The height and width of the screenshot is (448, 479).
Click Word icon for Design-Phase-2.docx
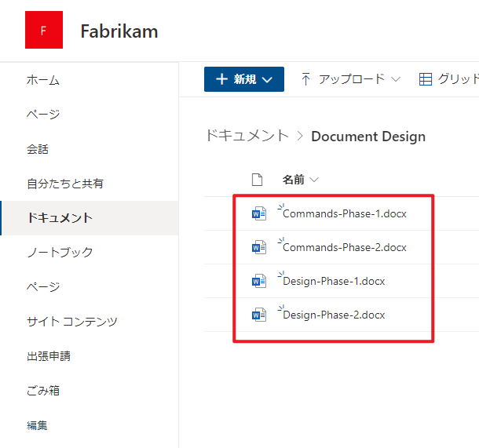coord(259,315)
